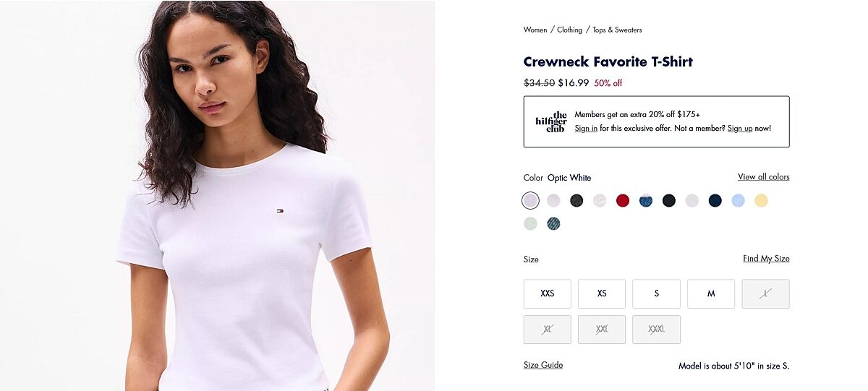The image size is (868, 391).
Task: Choose size XS
Action: (602, 293)
